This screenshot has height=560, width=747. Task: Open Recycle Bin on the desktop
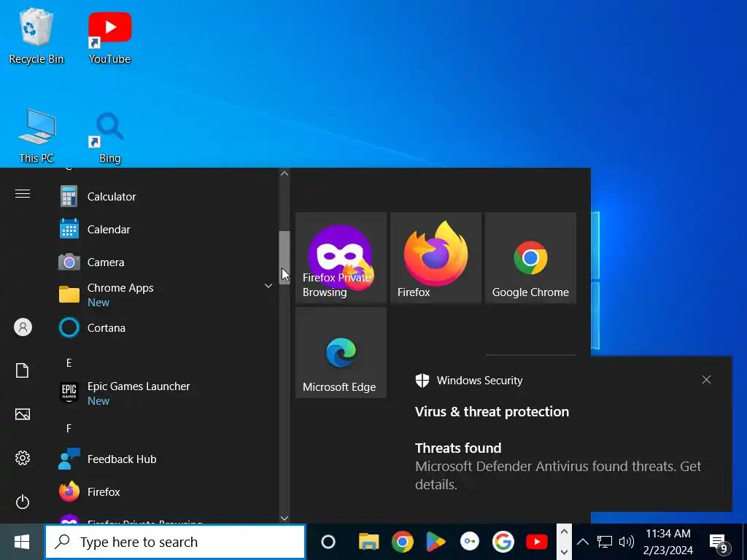(x=36, y=36)
